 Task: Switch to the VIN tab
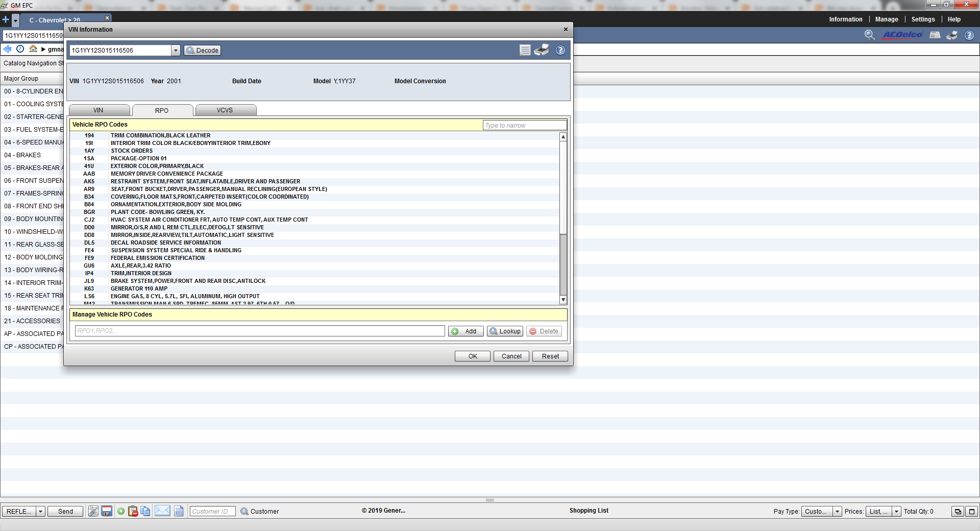(x=99, y=110)
